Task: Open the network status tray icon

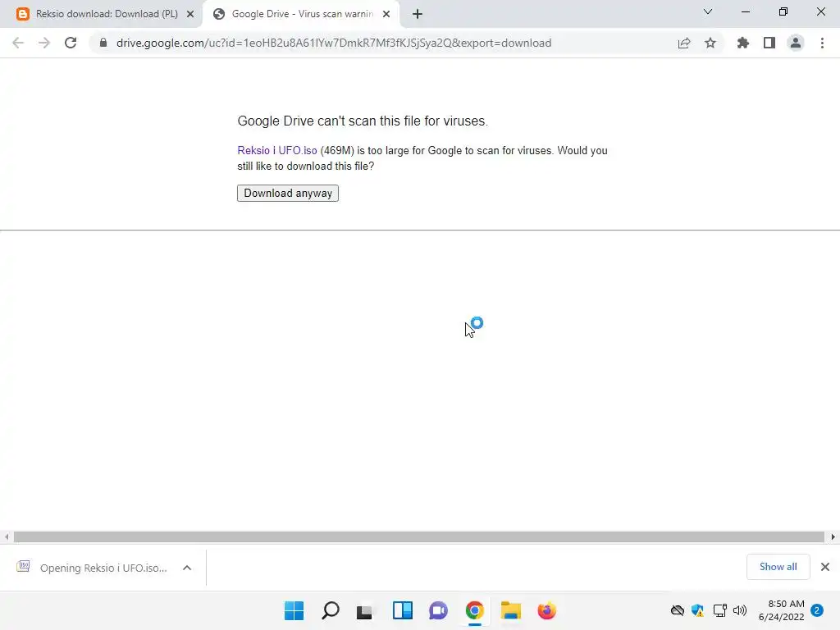Action: [719, 610]
